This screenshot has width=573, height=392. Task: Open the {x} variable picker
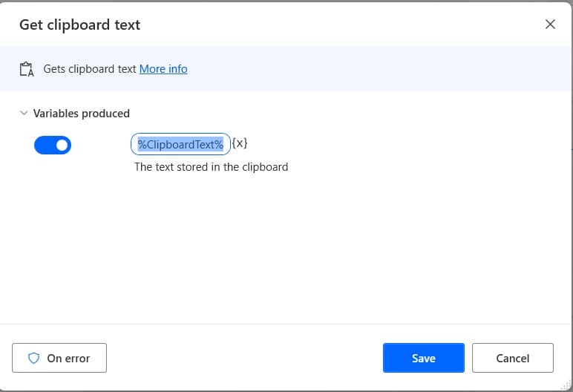[x=240, y=143]
